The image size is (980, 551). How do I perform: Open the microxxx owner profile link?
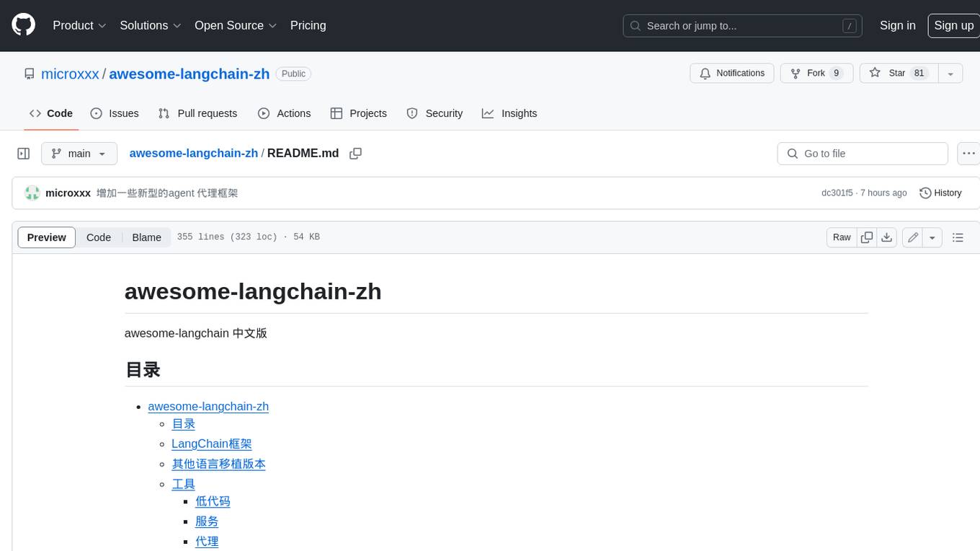click(70, 74)
